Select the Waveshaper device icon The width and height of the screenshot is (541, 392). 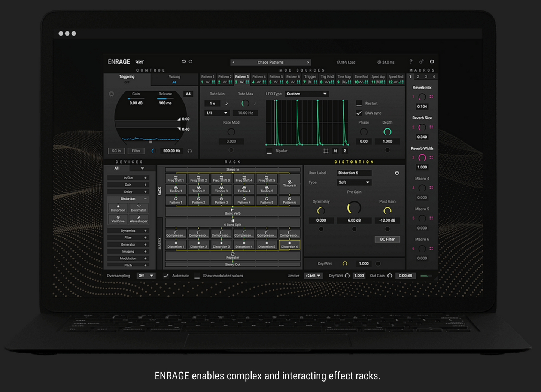[138, 219]
